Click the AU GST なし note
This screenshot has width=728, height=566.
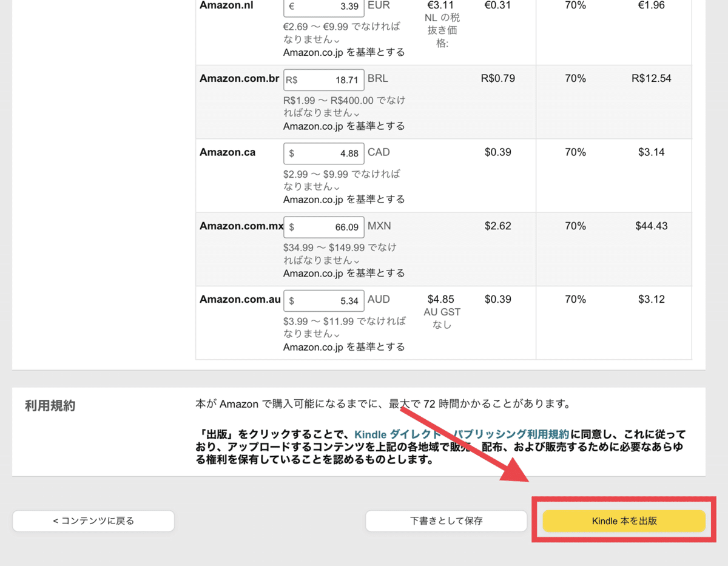click(x=442, y=318)
